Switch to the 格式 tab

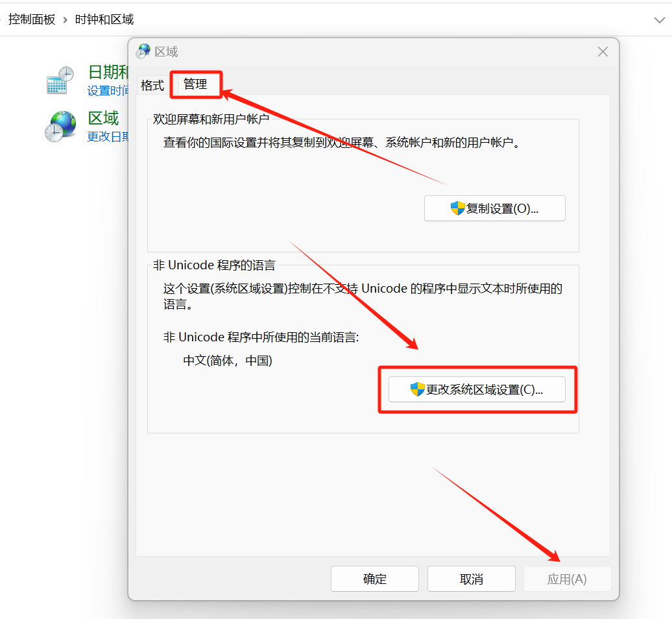[152, 85]
